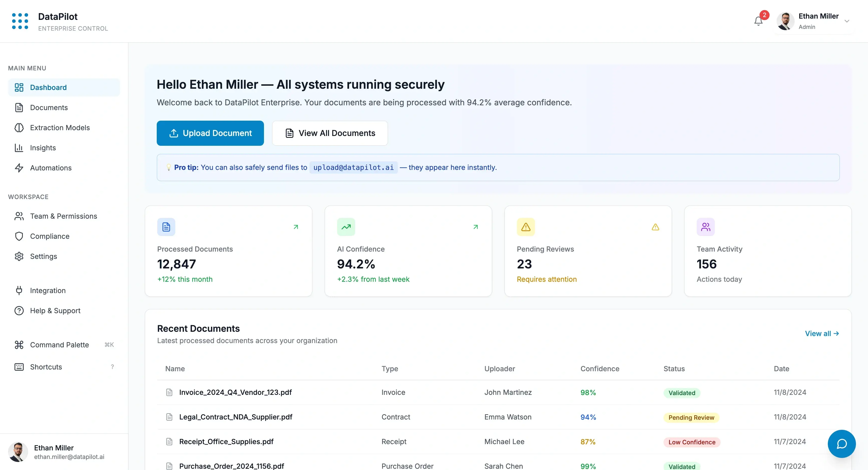
Task: Open the Documents section in sidebar
Action: [49, 107]
